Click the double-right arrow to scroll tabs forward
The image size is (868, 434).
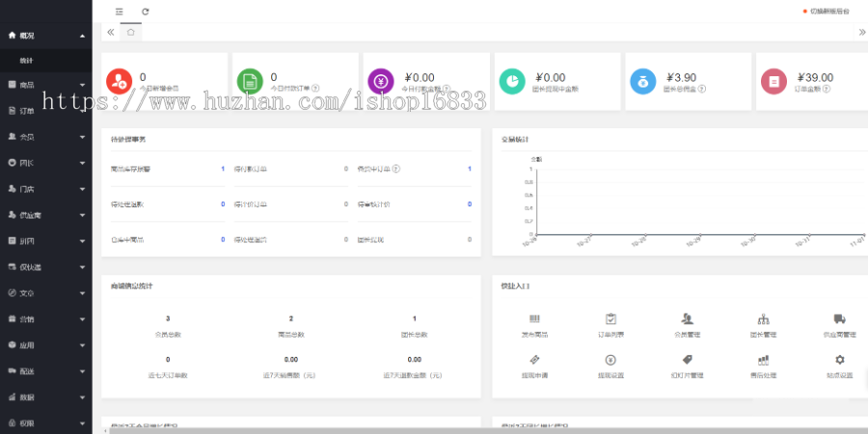point(862,32)
